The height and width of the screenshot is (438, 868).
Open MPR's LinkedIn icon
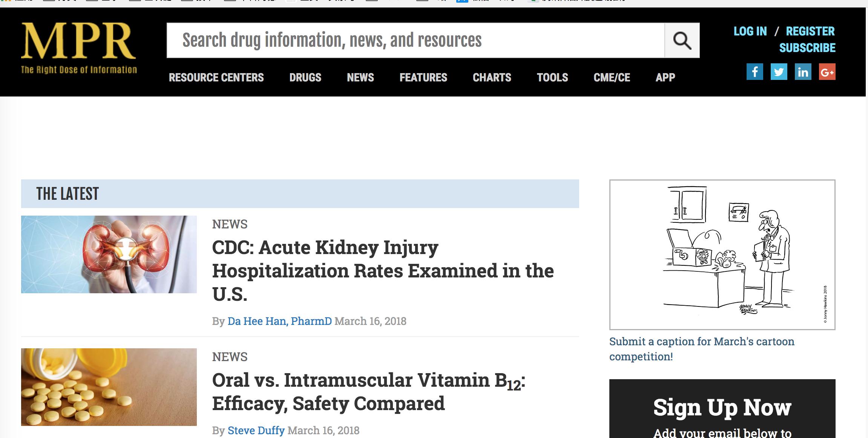tap(803, 72)
